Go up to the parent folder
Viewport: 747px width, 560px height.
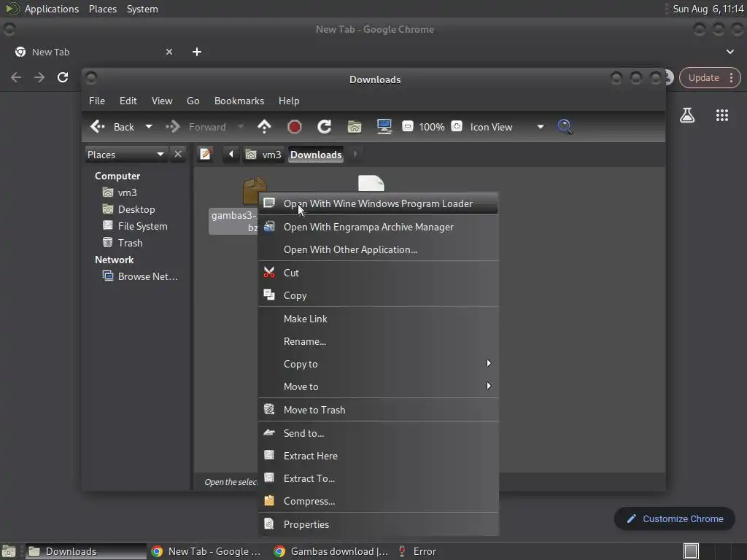click(264, 127)
